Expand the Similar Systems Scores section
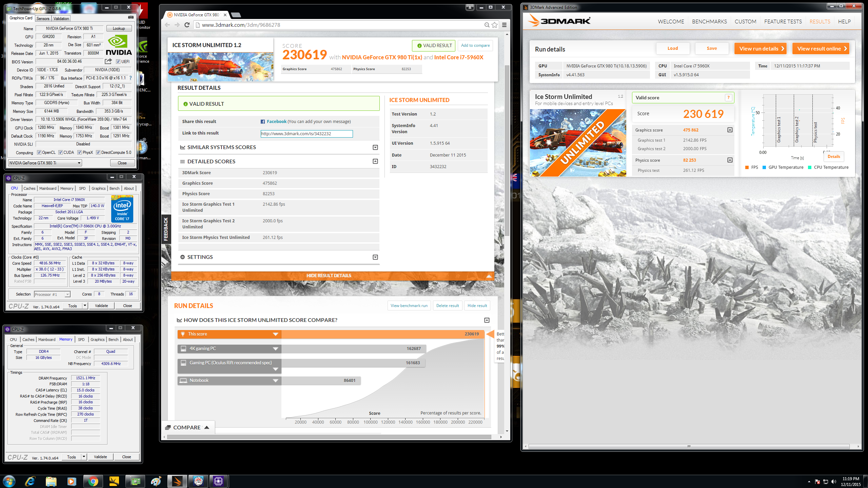The image size is (868, 488). tap(375, 147)
